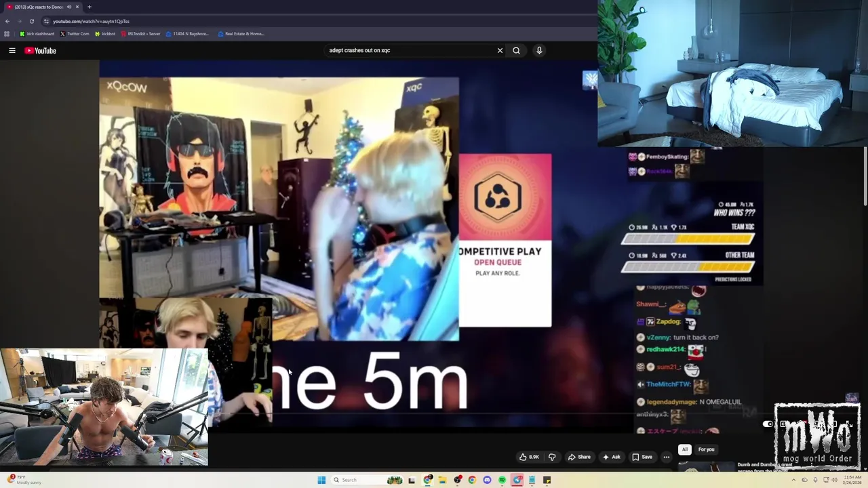Open 'kick dashboard' bookmark

(x=37, y=34)
